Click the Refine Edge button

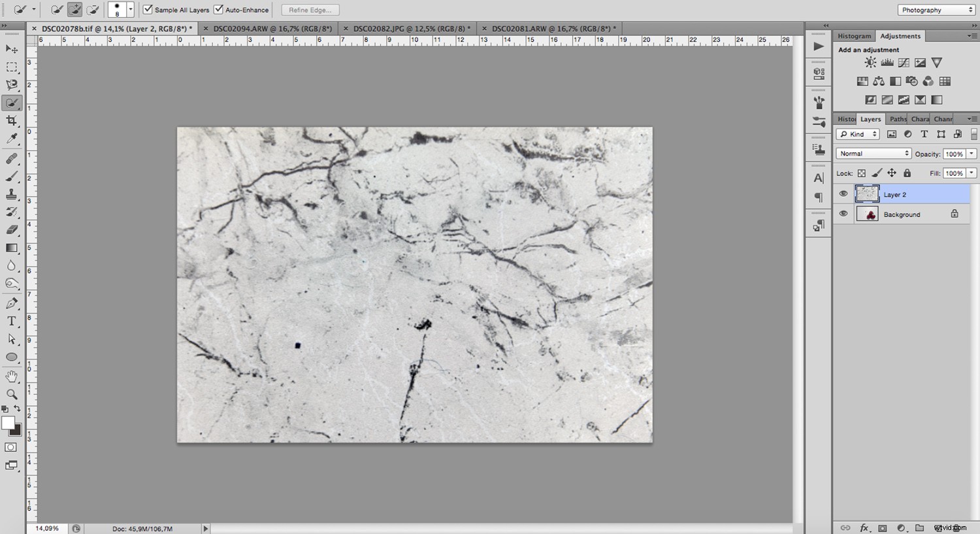(309, 10)
